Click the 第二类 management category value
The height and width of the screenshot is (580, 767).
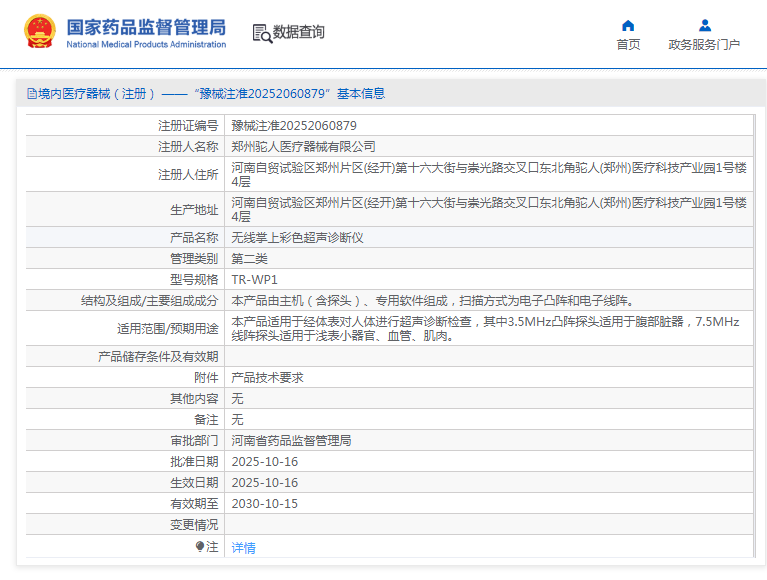click(250, 259)
